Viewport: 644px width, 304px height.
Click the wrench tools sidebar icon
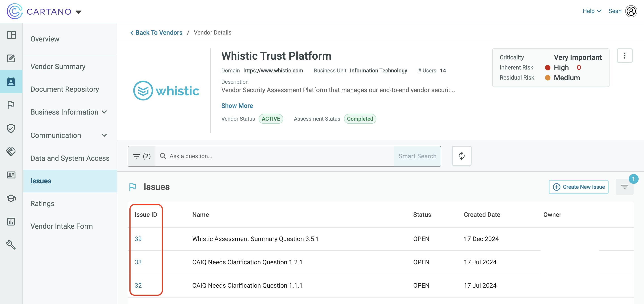coord(11,245)
